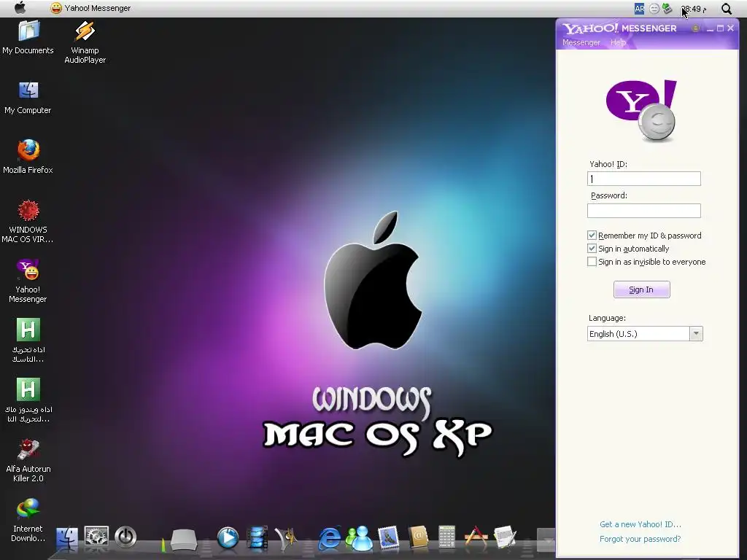
Task: Open the Address Book icon in the dock
Action: click(418, 538)
